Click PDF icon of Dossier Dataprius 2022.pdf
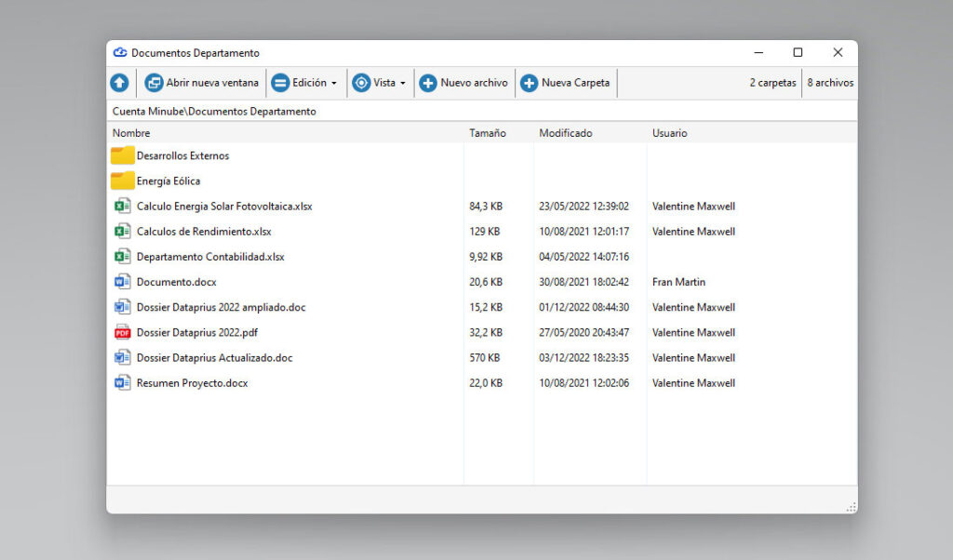953x560 pixels. click(x=122, y=332)
